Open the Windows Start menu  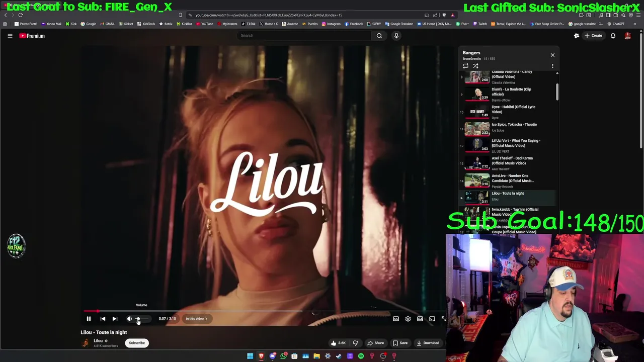tap(250, 356)
